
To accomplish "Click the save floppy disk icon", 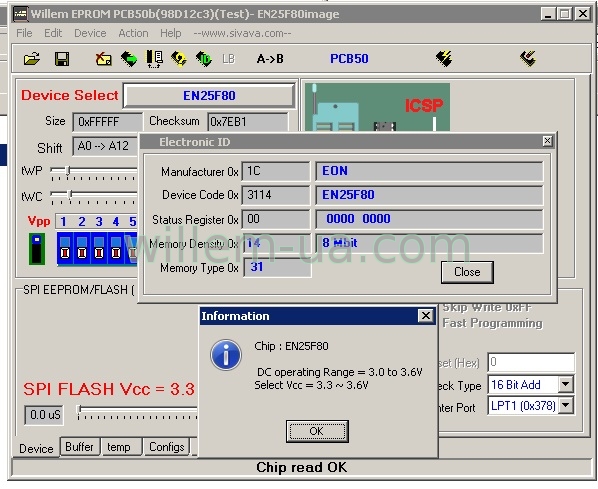I will (62, 59).
